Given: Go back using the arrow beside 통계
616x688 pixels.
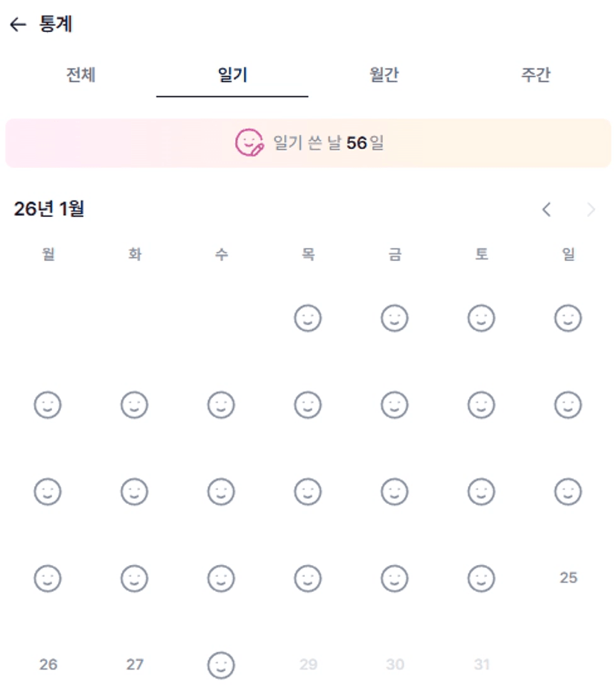Looking at the screenshot, I should (x=18, y=25).
